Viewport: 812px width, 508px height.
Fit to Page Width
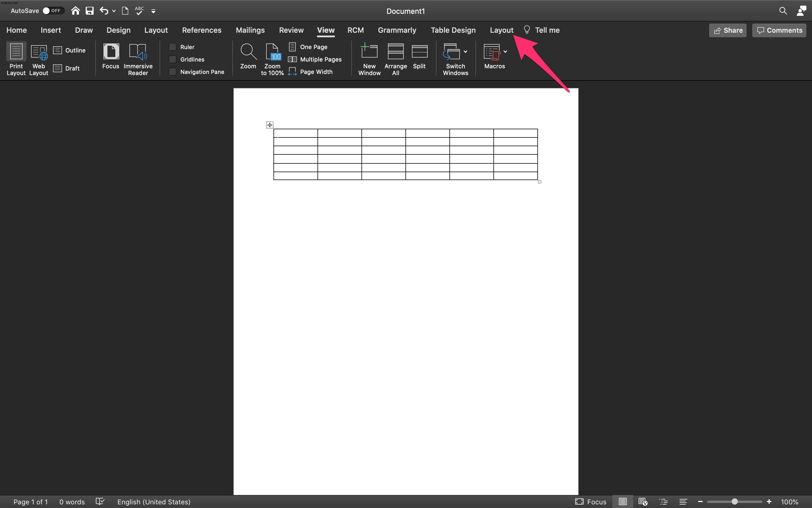point(310,72)
